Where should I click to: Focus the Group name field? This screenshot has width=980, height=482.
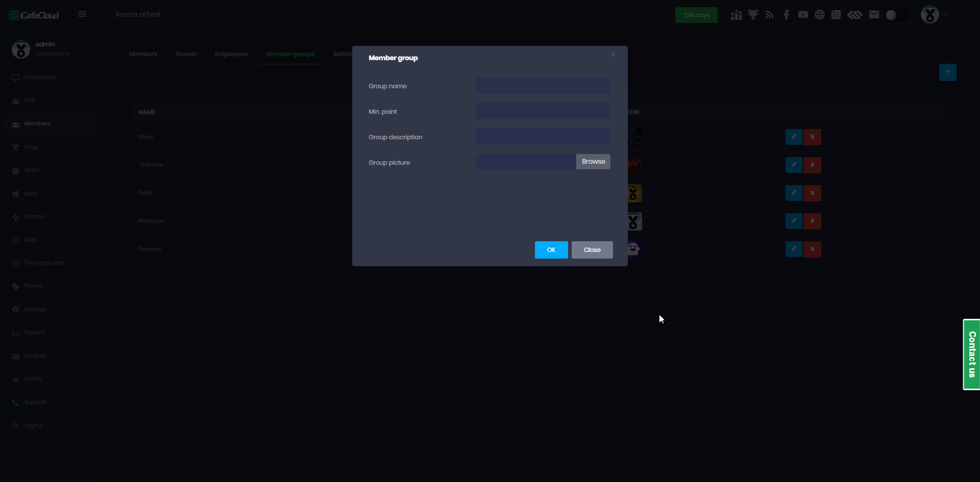543,85
